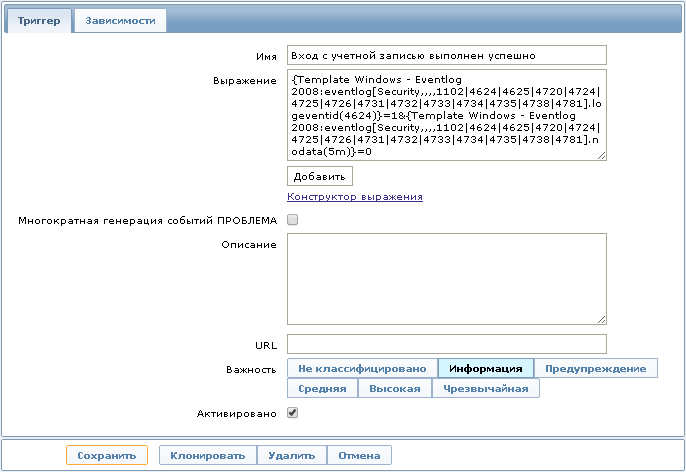
Task: Select the URL input field
Action: coord(446,344)
